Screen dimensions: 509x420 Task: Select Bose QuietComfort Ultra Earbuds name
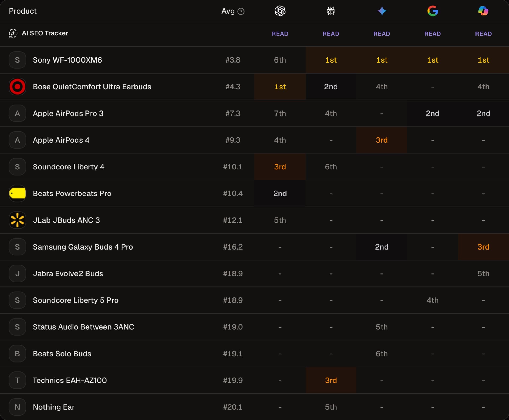point(92,87)
